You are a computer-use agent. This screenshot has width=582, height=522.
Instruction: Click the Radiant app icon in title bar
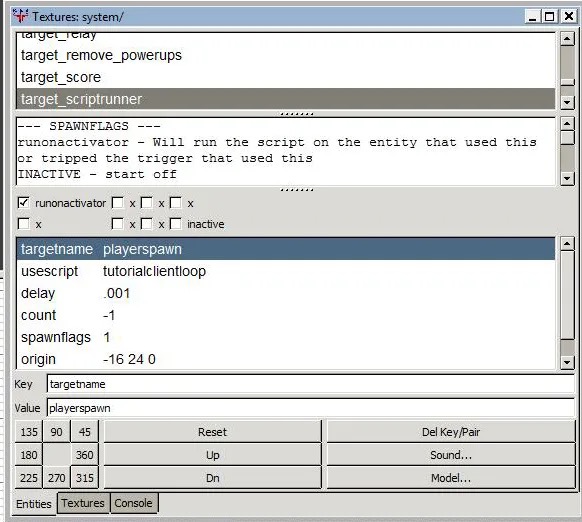(x=20, y=16)
